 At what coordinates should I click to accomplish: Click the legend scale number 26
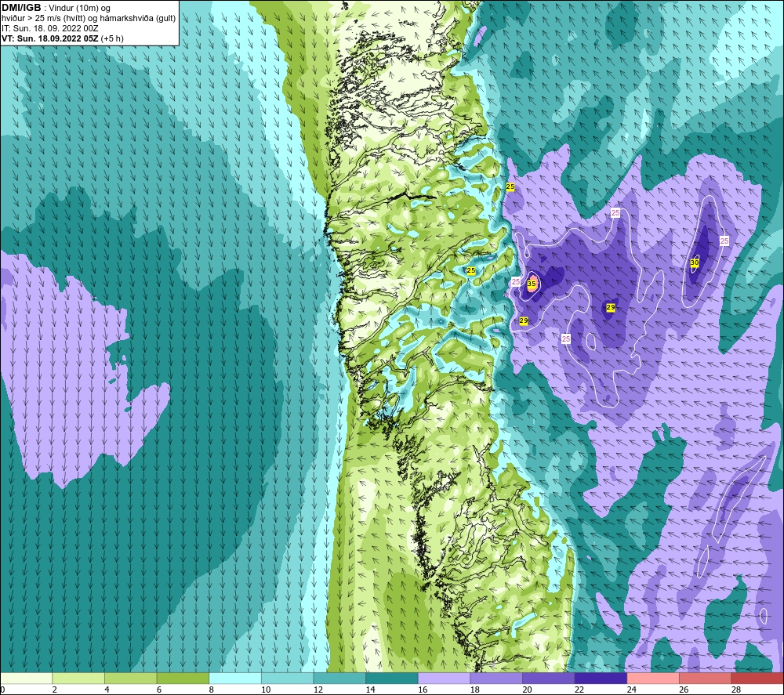[x=684, y=690]
